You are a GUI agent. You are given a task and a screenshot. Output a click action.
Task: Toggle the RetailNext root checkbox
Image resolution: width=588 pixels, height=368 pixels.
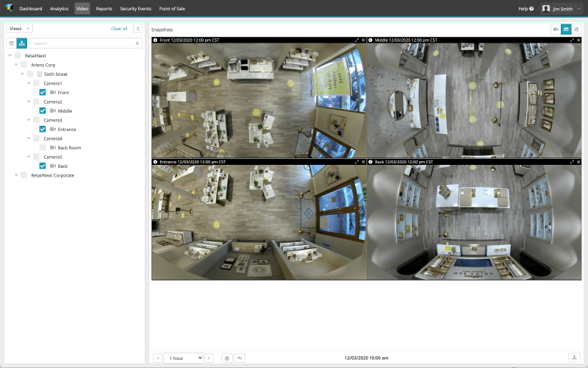pyautogui.click(x=17, y=56)
